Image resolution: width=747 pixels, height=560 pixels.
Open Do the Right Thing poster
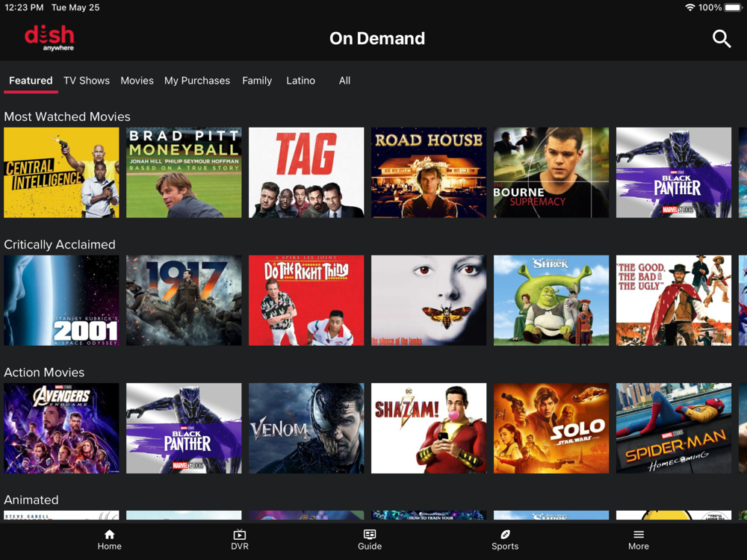[306, 300]
